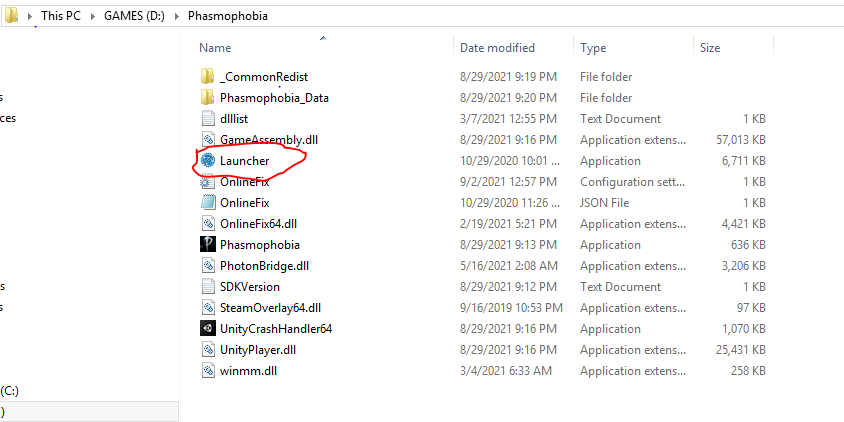Expand the breadcrumb arrow after This PC
The width and height of the screenshot is (844, 422).
coord(93,16)
